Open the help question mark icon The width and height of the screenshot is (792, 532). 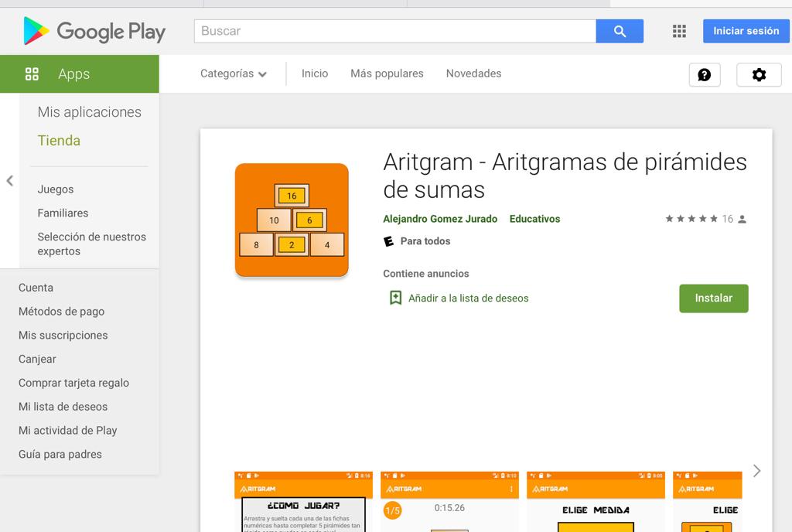(704, 75)
